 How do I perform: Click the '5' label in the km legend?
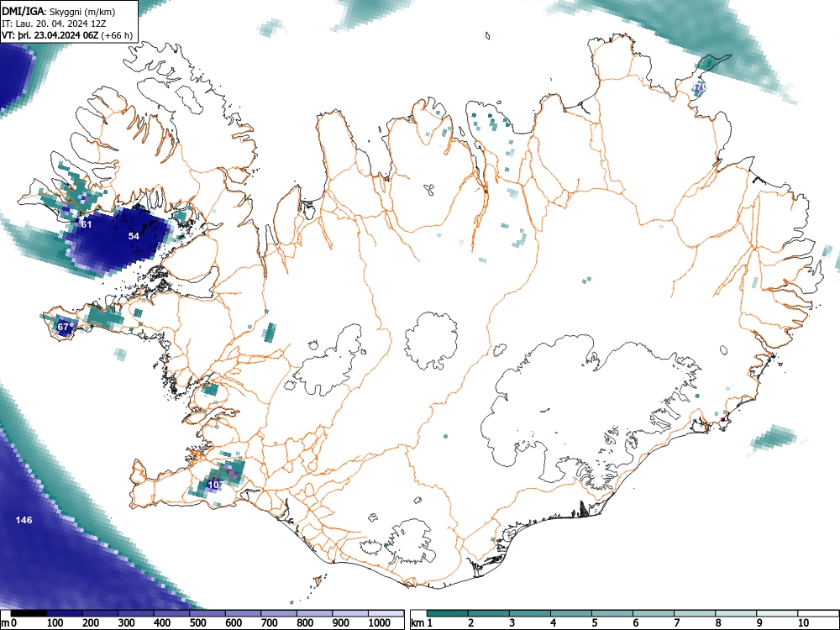[x=595, y=623]
